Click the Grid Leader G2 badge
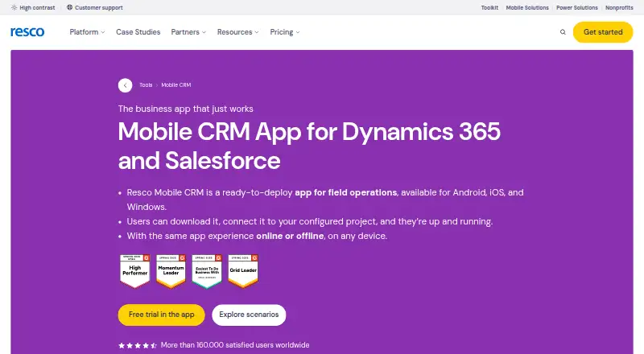This screenshot has height=354, width=644. tap(243, 271)
